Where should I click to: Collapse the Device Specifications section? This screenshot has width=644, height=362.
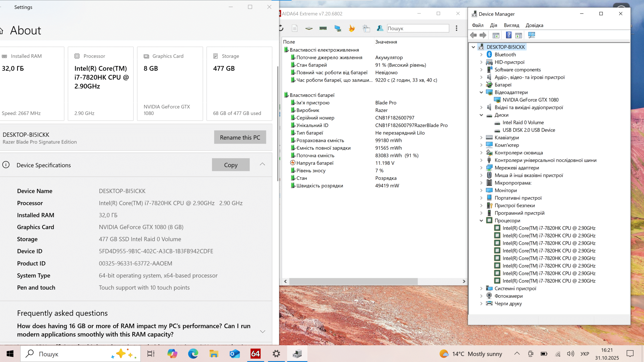click(x=262, y=164)
